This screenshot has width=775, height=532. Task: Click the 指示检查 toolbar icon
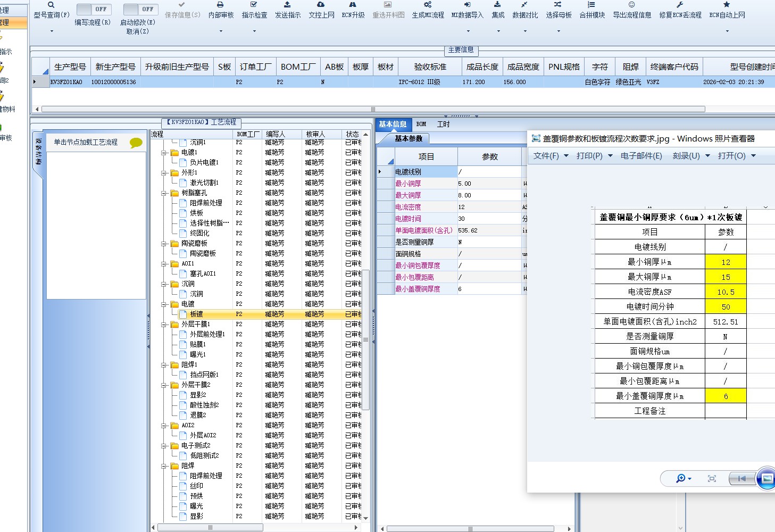pyautogui.click(x=254, y=4)
